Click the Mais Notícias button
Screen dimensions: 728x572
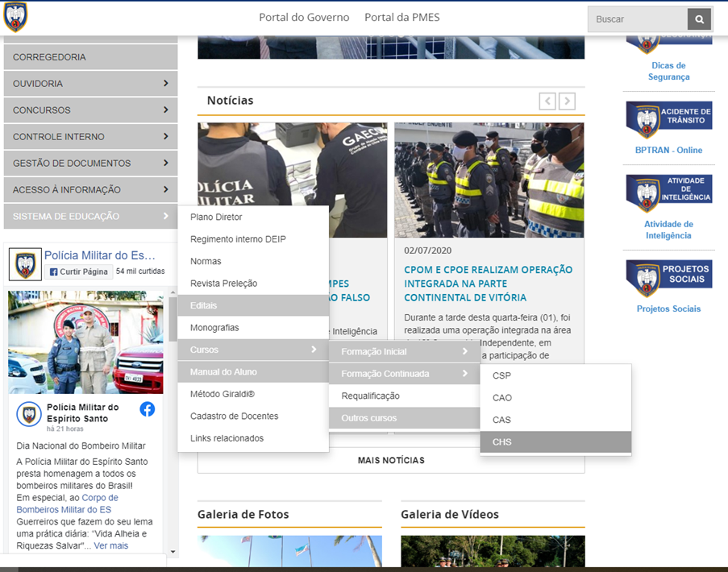point(391,461)
